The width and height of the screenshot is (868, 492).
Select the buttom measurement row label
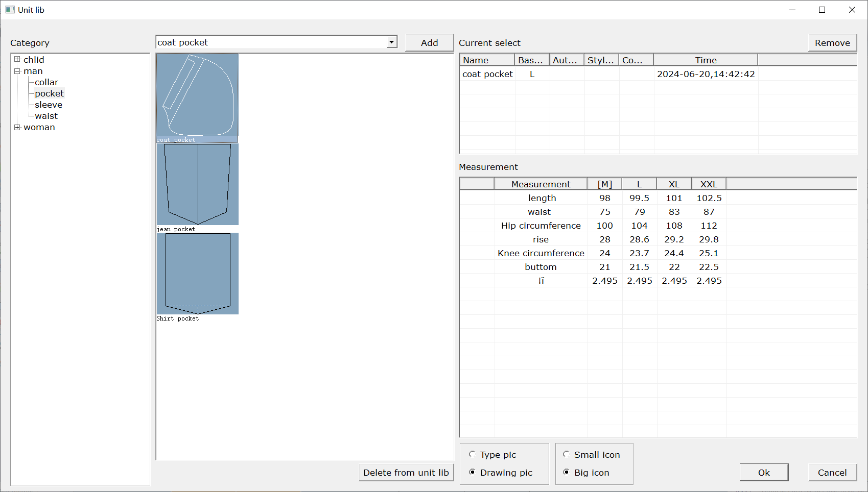541,267
